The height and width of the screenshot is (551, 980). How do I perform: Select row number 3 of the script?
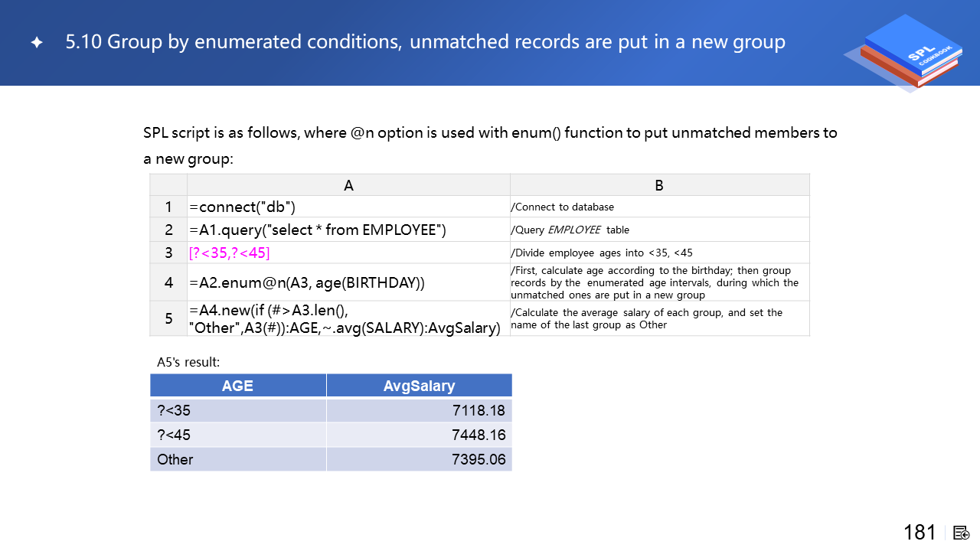tap(168, 253)
